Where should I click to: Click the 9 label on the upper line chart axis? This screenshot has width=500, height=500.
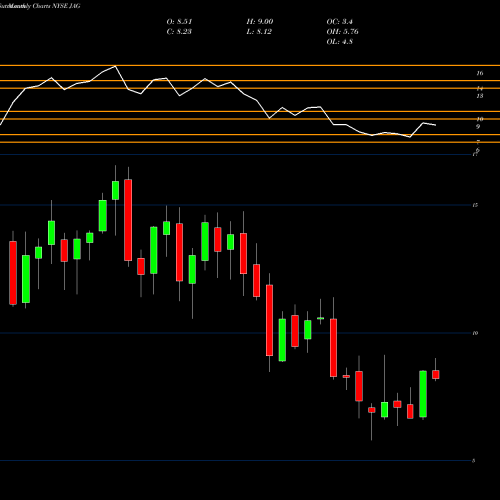click(x=478, y=127)
